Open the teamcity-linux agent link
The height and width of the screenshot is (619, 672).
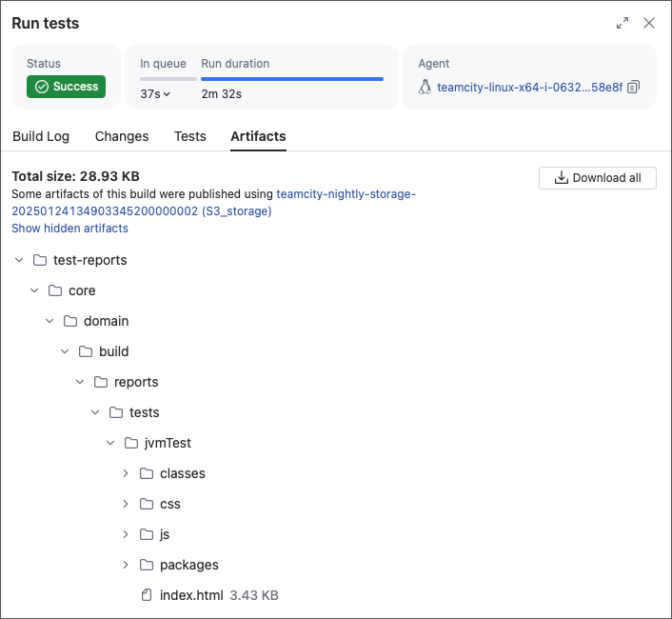(x=529, y=87)
